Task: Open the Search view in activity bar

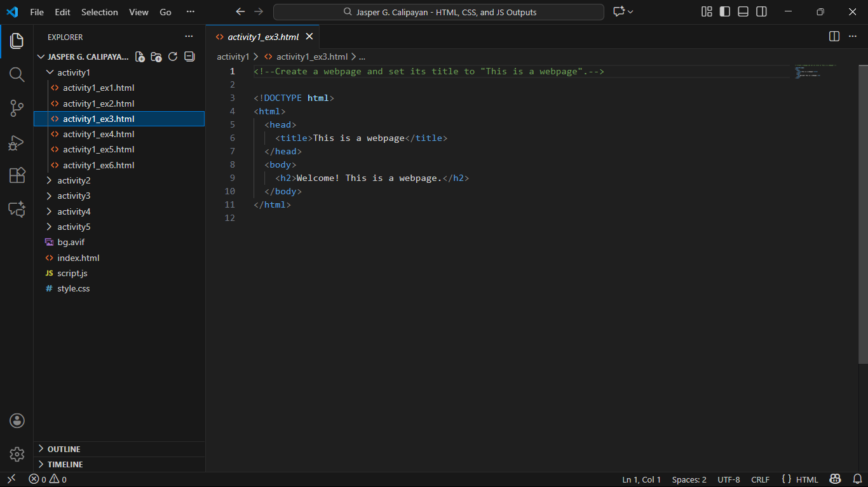Action: click(17, 75)
